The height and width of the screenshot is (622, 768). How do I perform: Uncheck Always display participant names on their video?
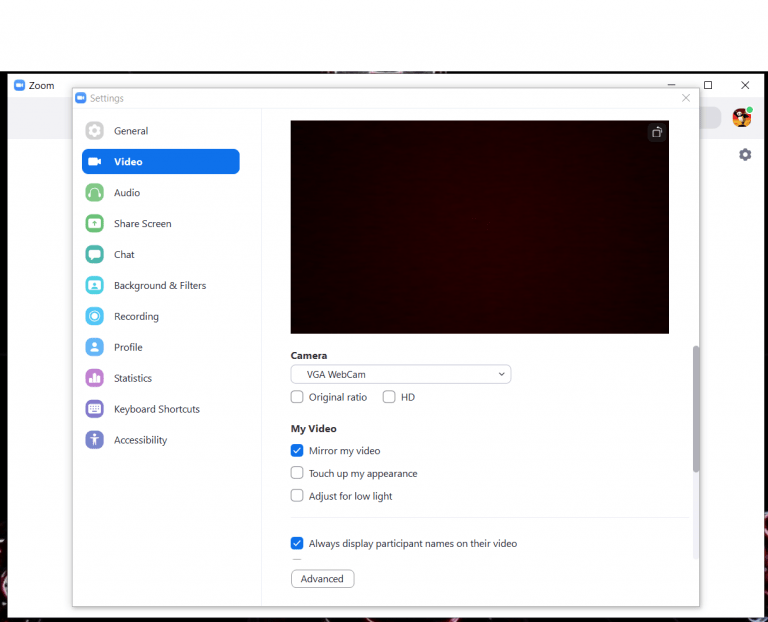pyautogui.click(x=297, y=543)
